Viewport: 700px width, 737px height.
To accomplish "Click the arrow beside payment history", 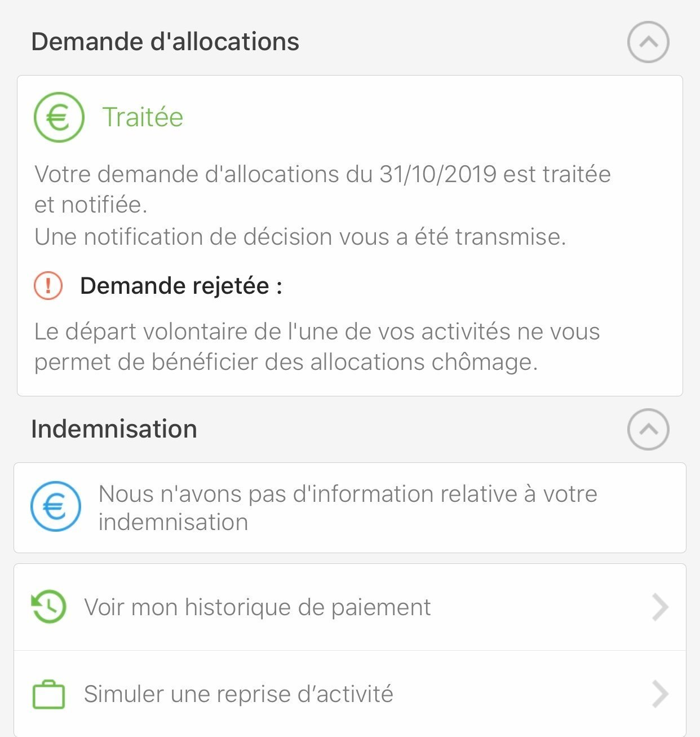I will tap(660, 607).
